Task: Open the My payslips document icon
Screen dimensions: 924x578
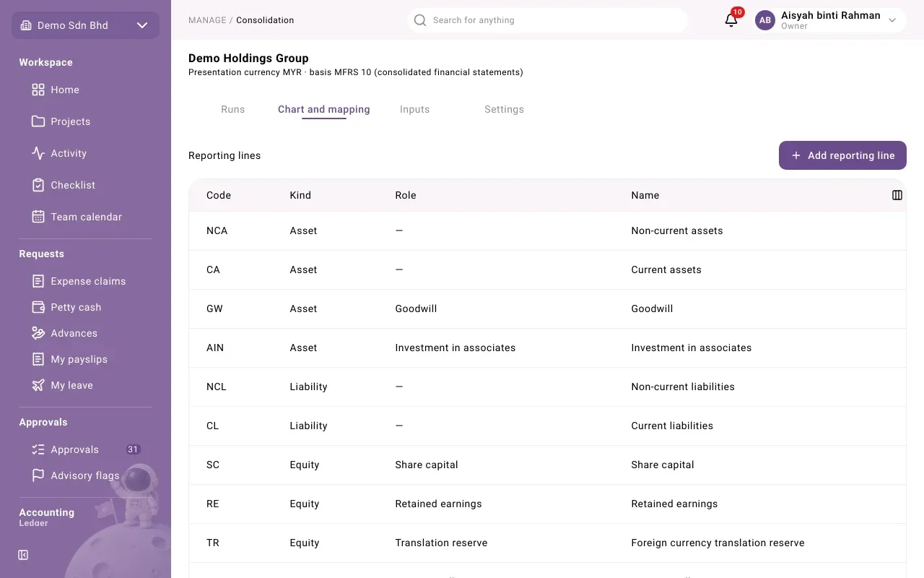Action: pos(38,359)
